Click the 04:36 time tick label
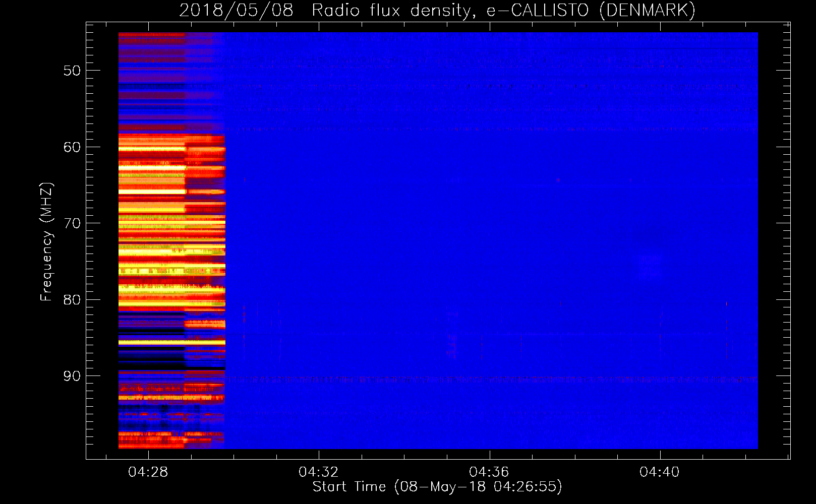 (489, 472)
